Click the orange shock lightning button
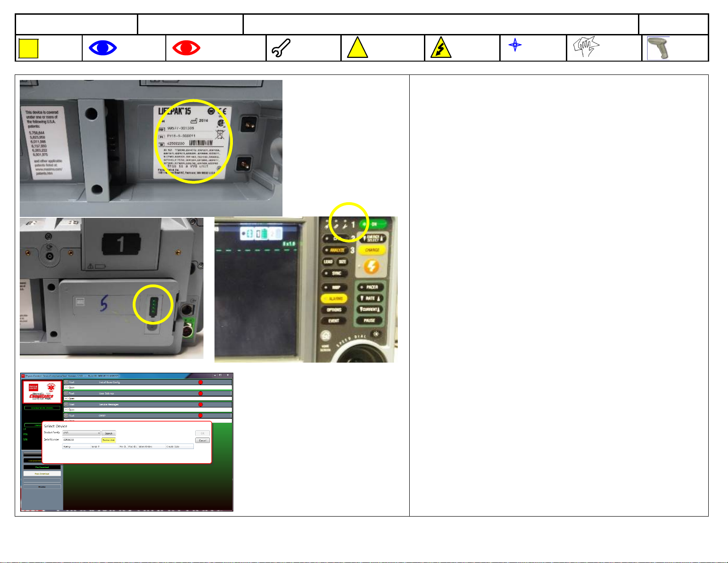 click(x=372, y=267)
